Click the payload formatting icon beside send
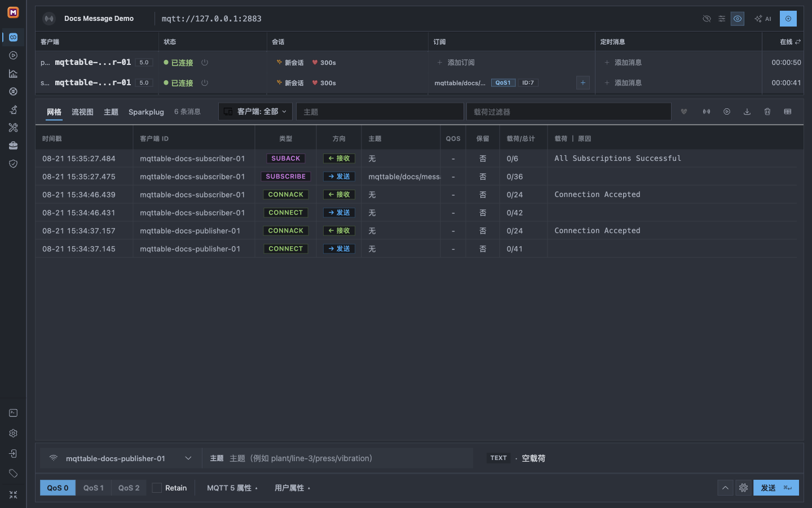Viewport: 812px width, 508px height. click(x=743, y=488)
